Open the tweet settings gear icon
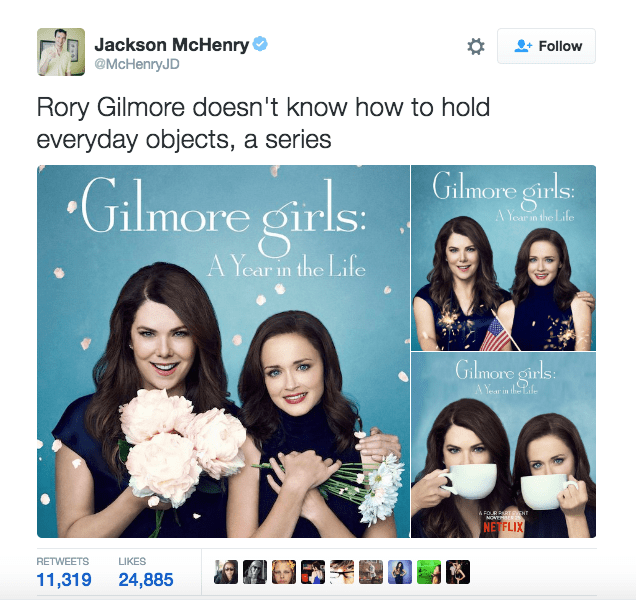This screenshot has width=636, height=600. [x=476, y=46]
